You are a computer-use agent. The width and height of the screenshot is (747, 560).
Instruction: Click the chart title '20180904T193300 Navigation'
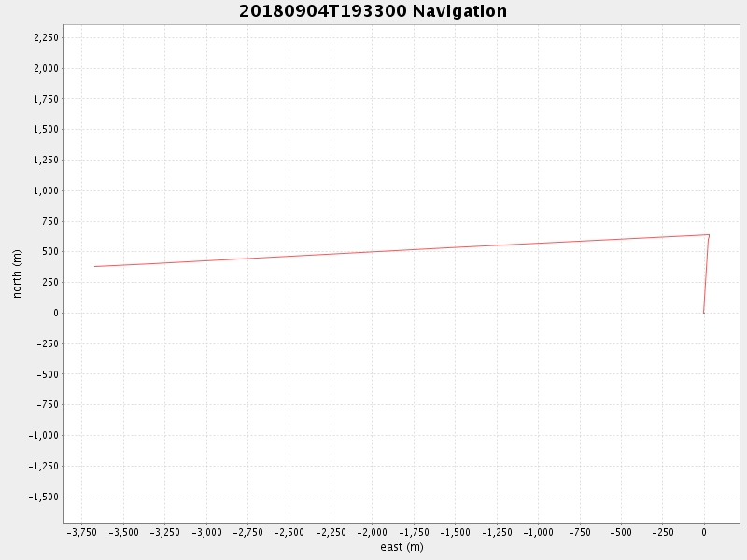373,11
